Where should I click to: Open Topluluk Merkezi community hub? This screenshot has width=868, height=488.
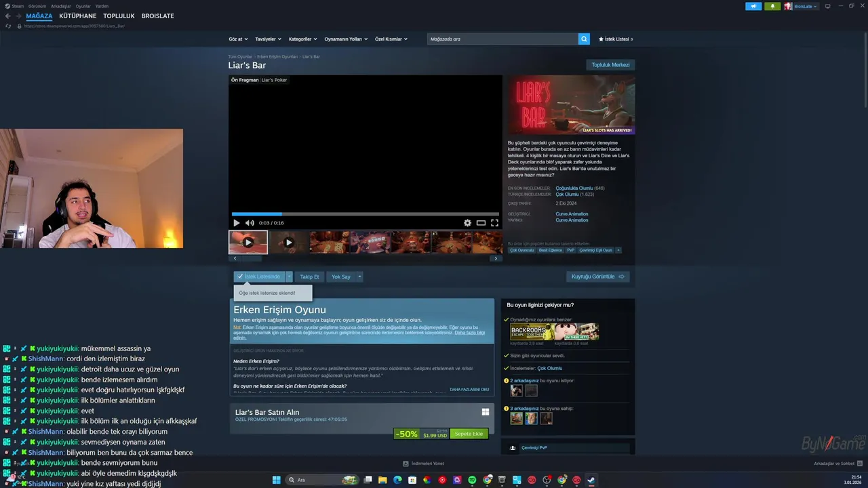[x=610, y=65]
